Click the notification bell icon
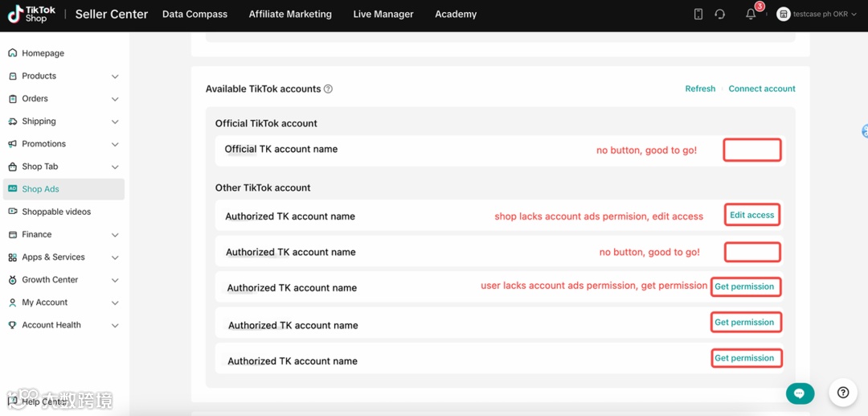Viewport: 868px width, 416px height. click(751, 14)
